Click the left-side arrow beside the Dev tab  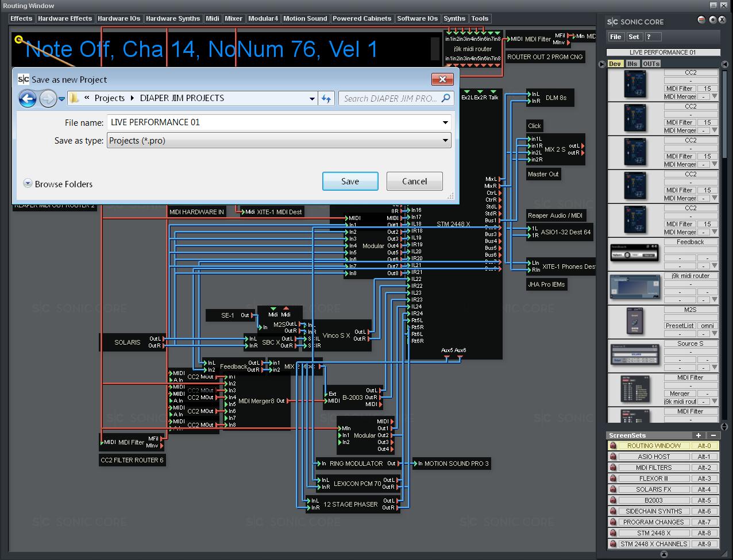(x=603, y=64)
